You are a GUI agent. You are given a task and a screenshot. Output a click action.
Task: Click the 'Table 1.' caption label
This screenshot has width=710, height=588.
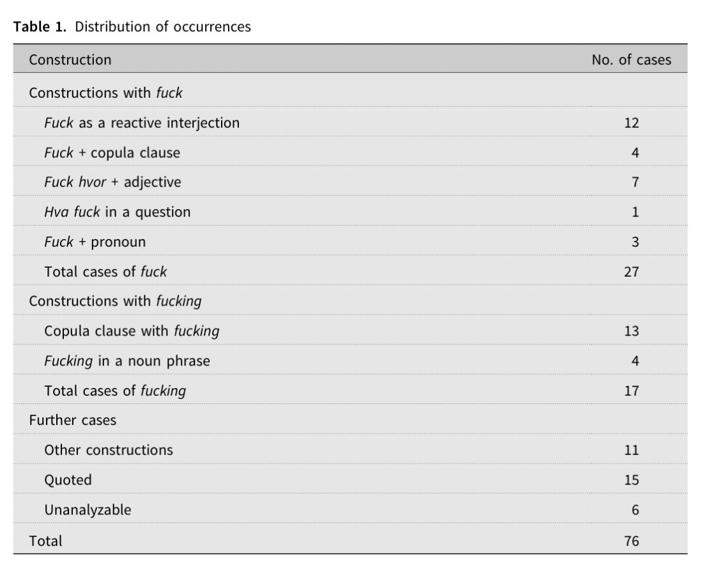pyautogui.click(x=39, y=27)
